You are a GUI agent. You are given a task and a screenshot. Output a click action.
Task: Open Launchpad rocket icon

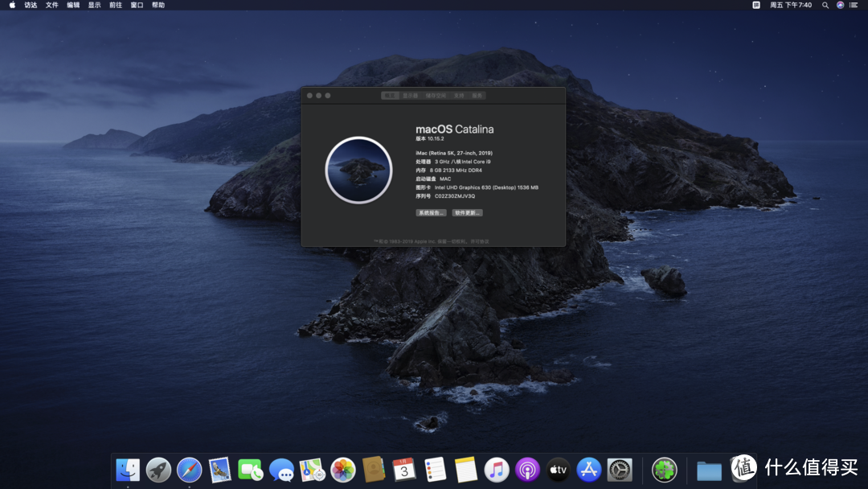[x=158, y=471]
